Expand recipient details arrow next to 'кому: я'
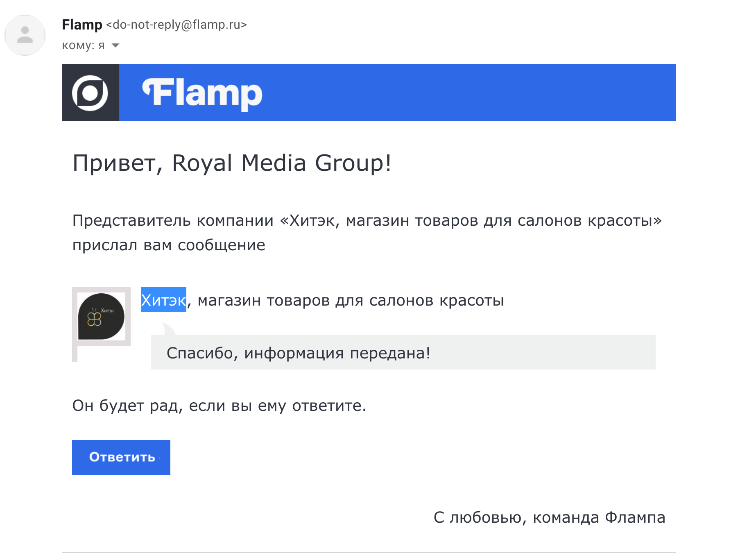The width and height of the screenshot is (756, 553). [x=115, y=45]
